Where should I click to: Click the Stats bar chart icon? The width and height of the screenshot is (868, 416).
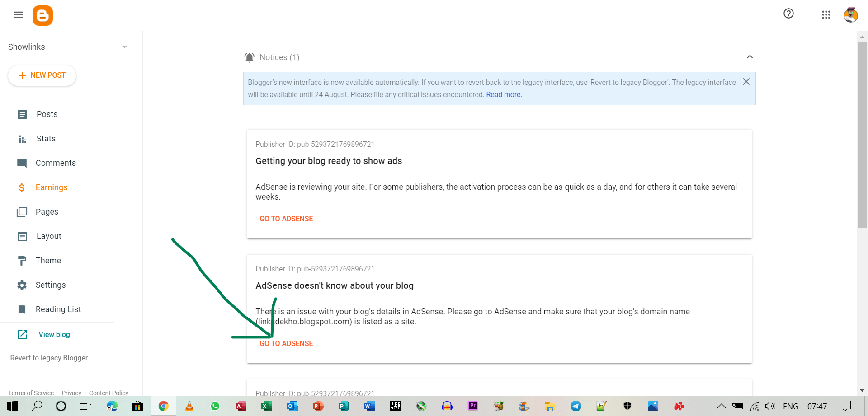(22, 139)
